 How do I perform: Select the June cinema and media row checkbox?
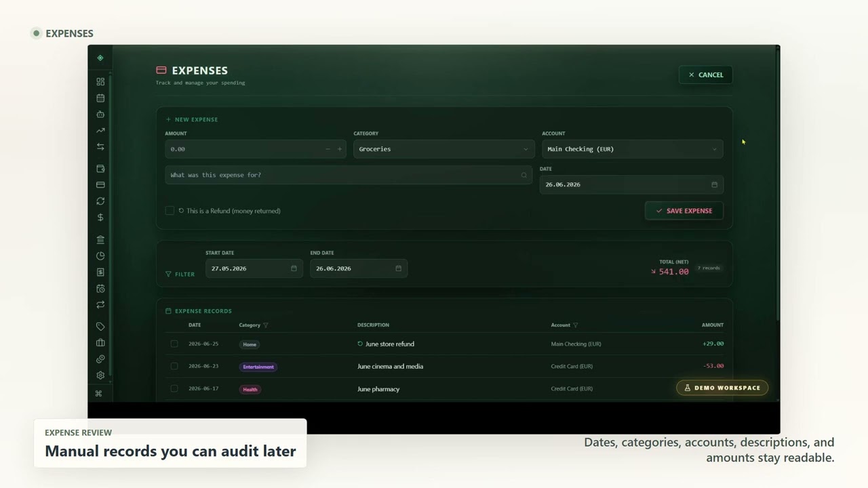(x=174, y=367)
